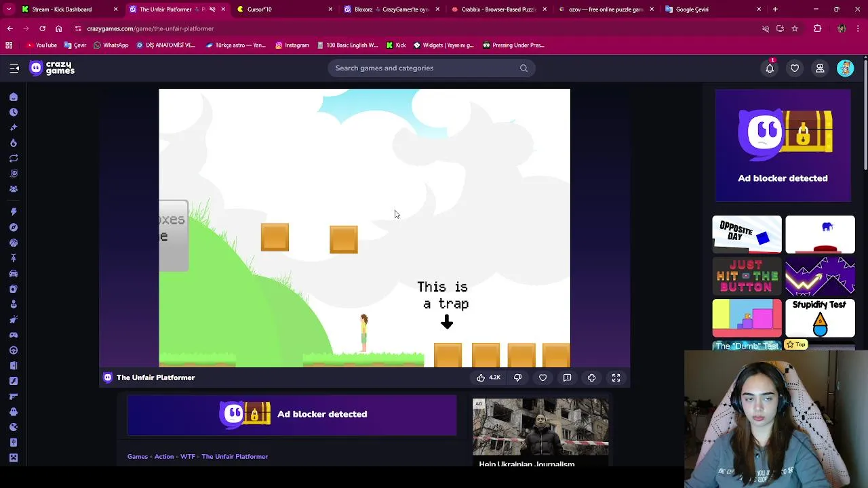Open Pressing Under Pres... bookmark
Screen dimensions: 868x488
click(514, 45)
